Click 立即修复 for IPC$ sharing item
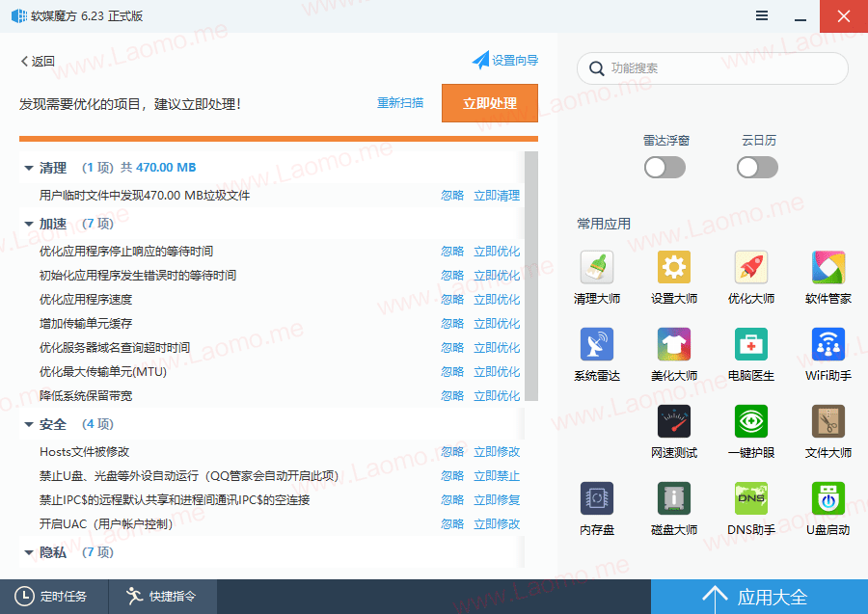 (497, 500)
